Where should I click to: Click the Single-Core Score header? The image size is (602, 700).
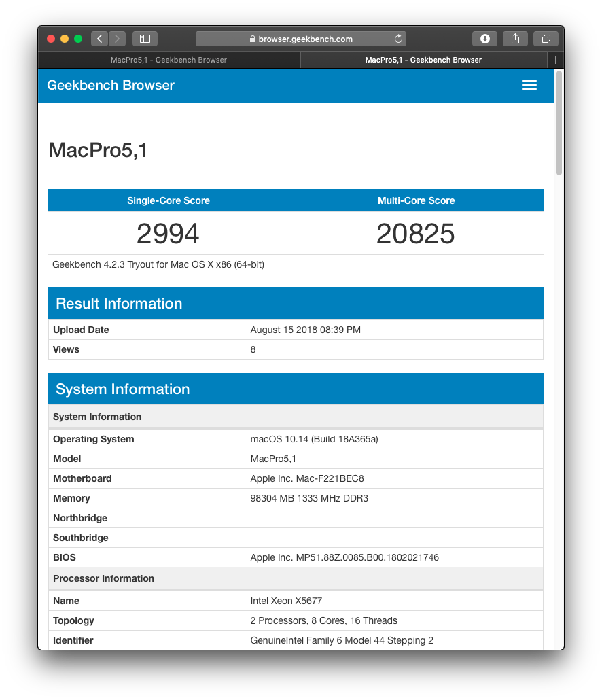point(169,200)
